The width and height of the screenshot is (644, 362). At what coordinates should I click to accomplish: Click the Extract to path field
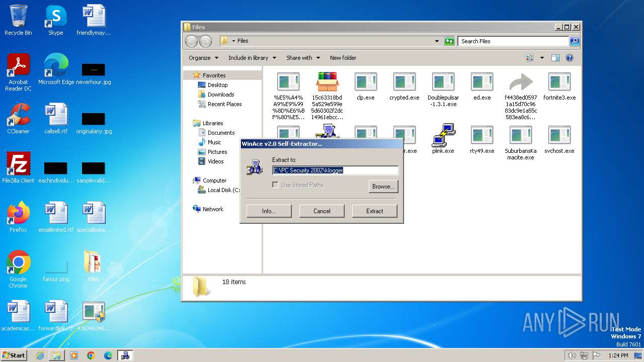pyautogui.click(x=335, y=170)
